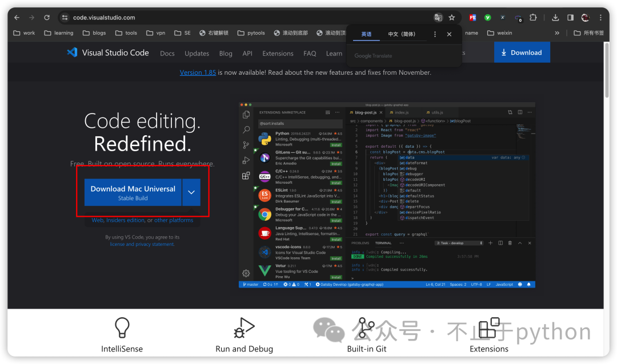This screenshot has height=364, width=617.
Task: Click the IntelliSense lightbulb icon
Action: 122,327
